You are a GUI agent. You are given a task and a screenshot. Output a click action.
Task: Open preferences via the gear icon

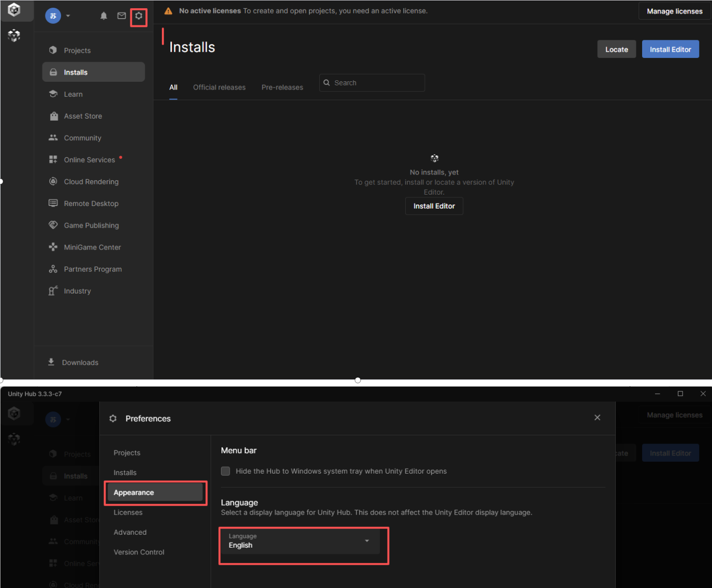pos(139,16)
